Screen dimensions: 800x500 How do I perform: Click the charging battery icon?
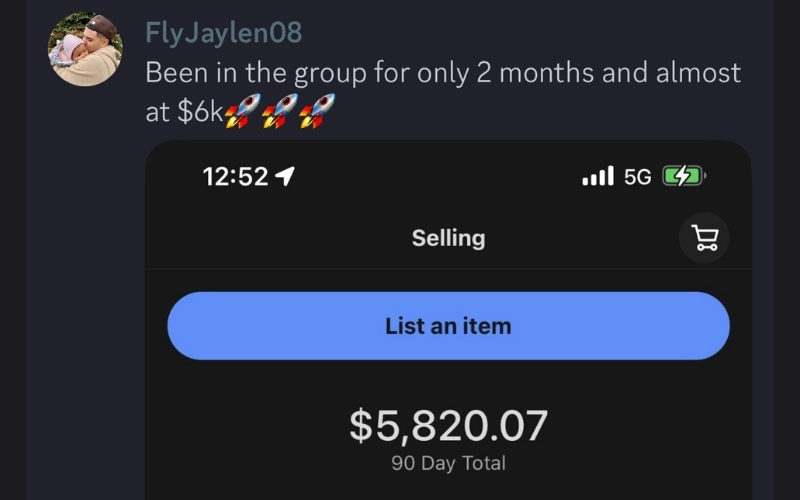(x=684, y=177)
